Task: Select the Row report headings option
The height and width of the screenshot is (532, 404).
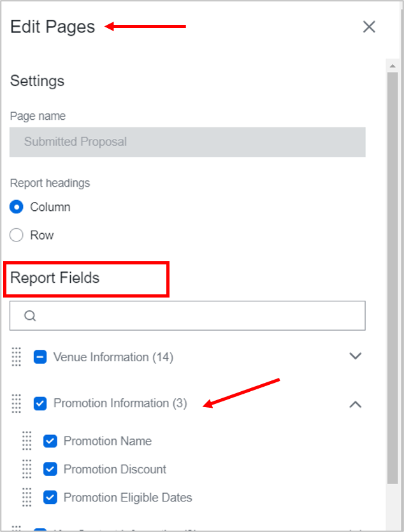Action: (16, 234)
